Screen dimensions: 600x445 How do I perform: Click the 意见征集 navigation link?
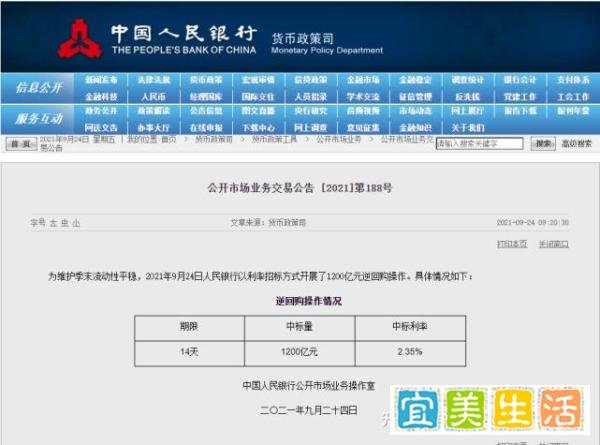[x=363, y=128]
